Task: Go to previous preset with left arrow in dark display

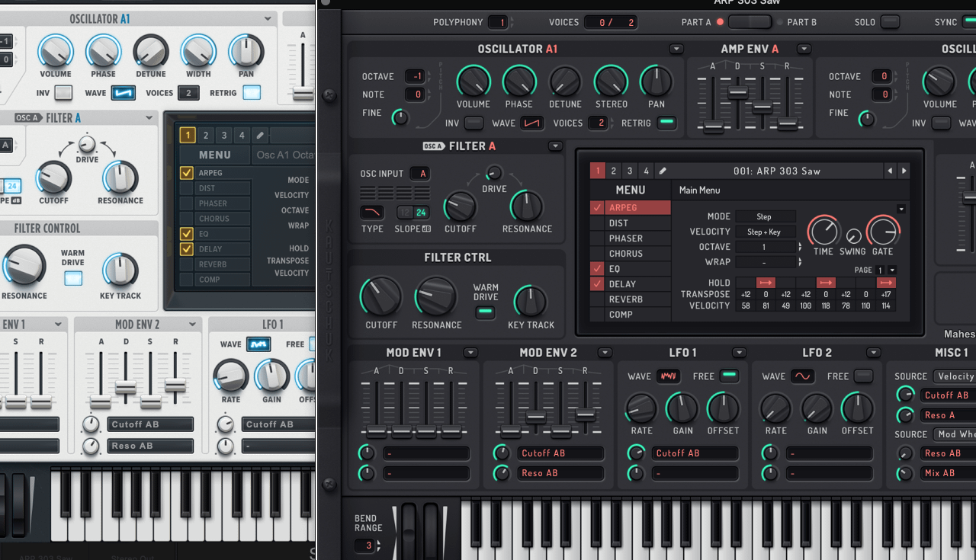Action: pos(890,171)
